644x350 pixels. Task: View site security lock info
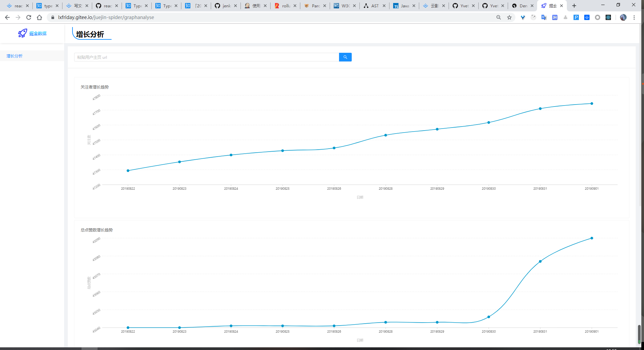(x=52, y=17)
